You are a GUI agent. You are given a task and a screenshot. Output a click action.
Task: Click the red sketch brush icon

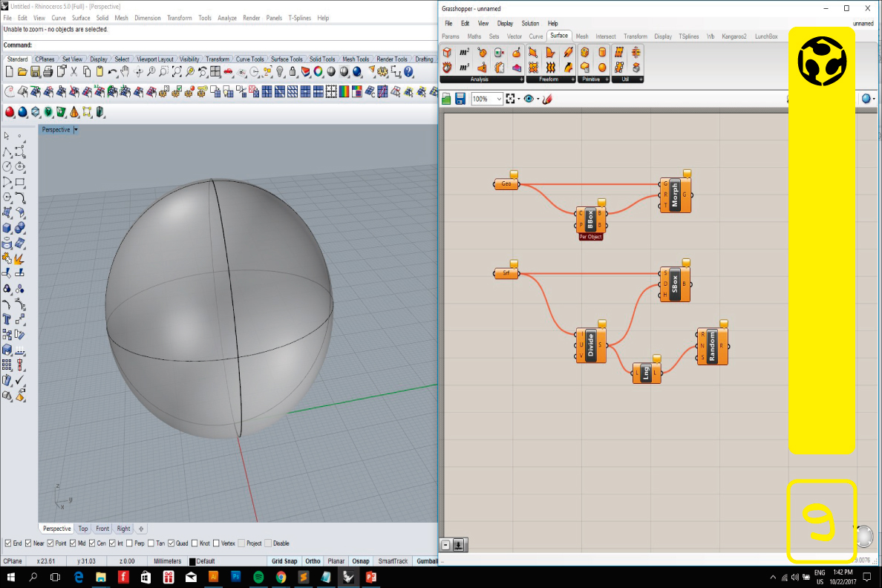tap(547, 99)
